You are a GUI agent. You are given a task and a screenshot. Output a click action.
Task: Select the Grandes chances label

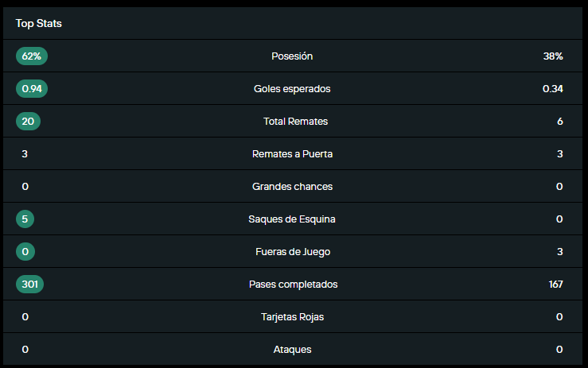pos(292,187)
